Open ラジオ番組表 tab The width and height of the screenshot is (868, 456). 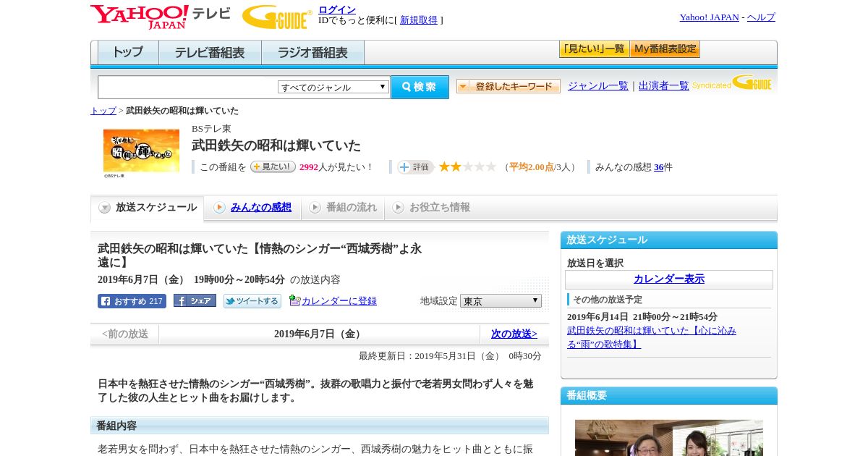(x=312, y=53)
